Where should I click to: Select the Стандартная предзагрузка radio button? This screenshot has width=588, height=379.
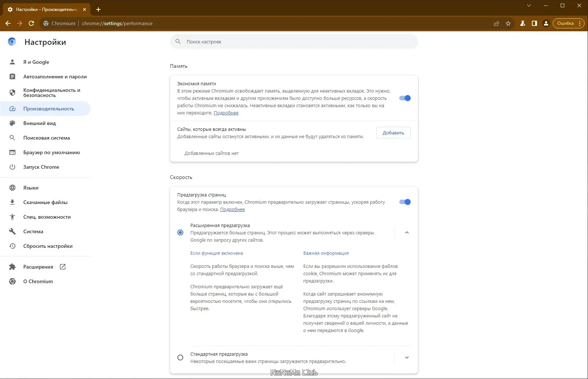180,357
